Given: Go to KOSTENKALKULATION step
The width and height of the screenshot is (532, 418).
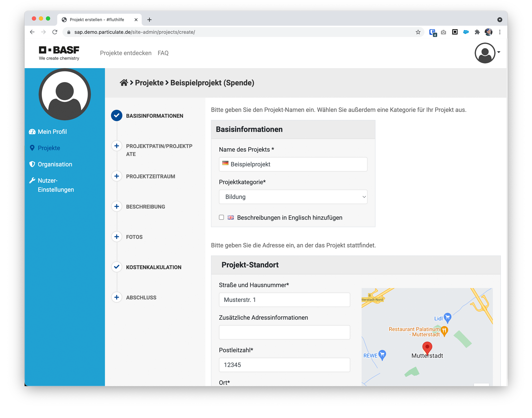Looking at the screenshot, I should tap(154, 267).
